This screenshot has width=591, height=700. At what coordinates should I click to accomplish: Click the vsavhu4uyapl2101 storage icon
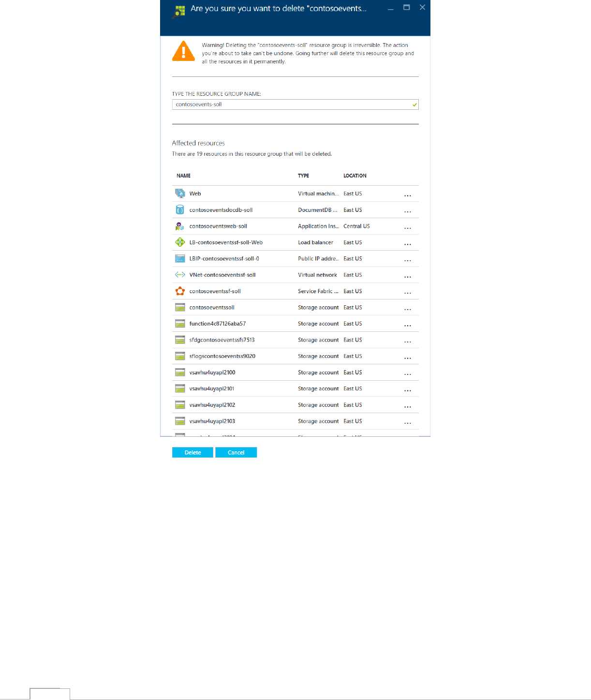point(180,388)
